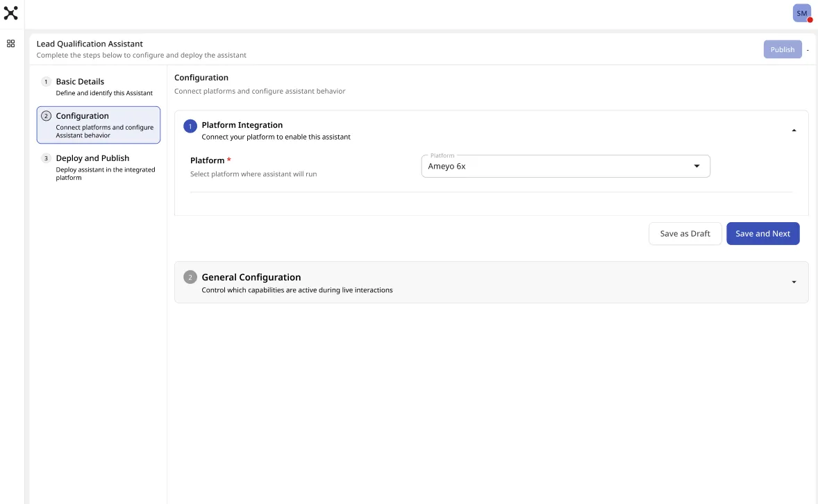Image resolution: width=818 pixels, height=504 pixels.
Task: Open the SM user avatar menu
Action: (x=802, y=14)
